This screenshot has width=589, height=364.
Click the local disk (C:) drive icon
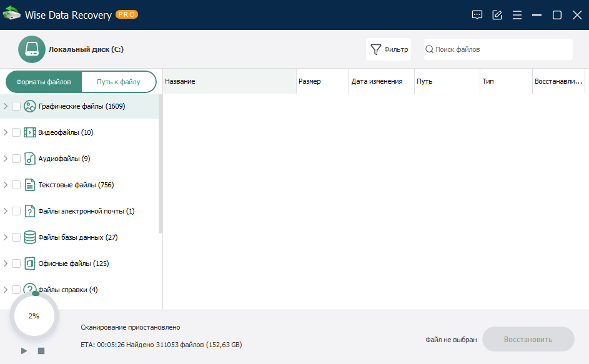[x=32, y=49]
